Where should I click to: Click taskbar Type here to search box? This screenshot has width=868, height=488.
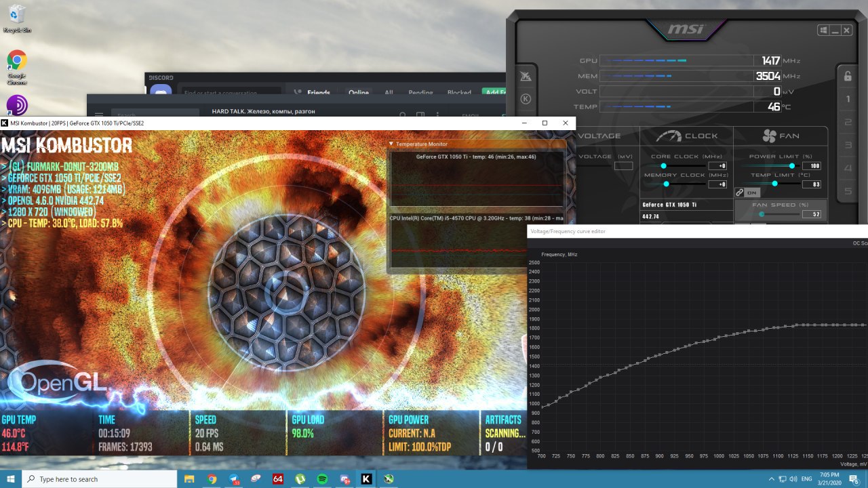click(x=100, y=479)
